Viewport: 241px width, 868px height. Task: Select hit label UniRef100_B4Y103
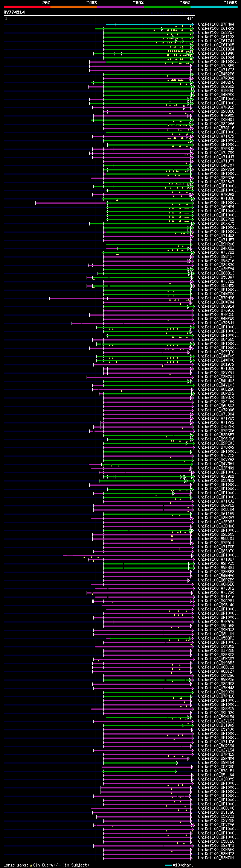[x=216, y=385]
